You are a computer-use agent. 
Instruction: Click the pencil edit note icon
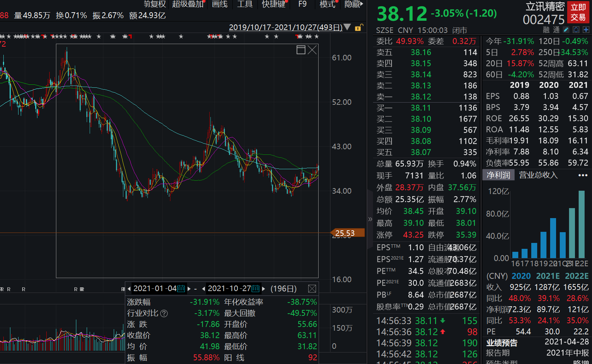coord(566,30)
